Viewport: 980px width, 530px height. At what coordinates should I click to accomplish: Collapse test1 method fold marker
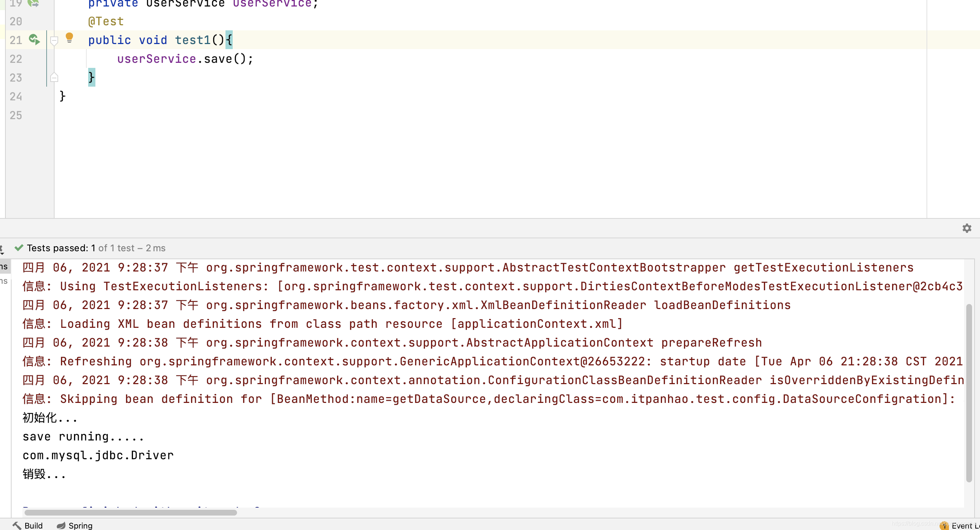[x=54, y=40]
